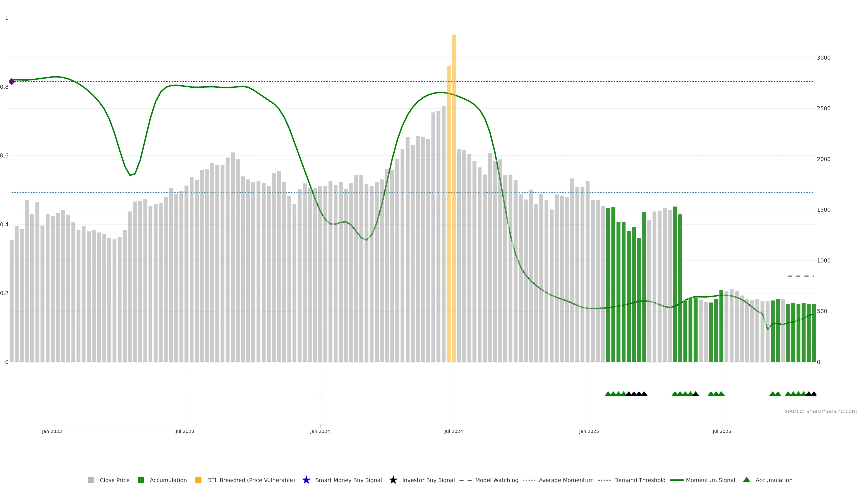Click the green Accumulation triangle legend icon
868x488 pixels.
coord(746,480)
